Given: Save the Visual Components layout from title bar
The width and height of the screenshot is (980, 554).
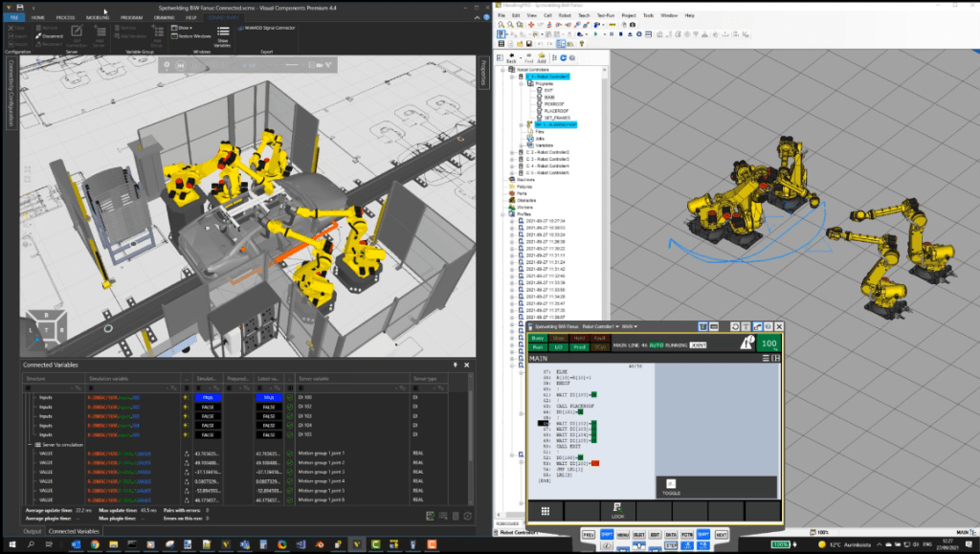Looking at the screenshot, I should click(20, 8).
